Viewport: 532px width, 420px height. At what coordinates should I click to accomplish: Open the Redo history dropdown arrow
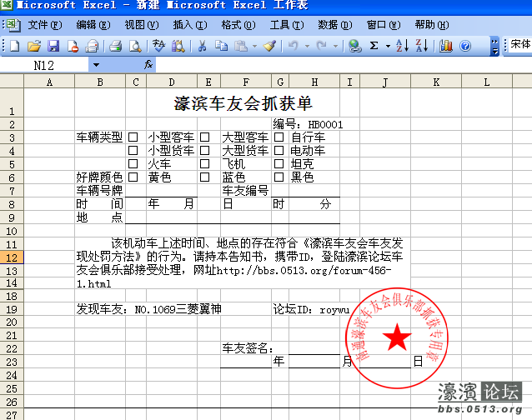click(335, 46)
